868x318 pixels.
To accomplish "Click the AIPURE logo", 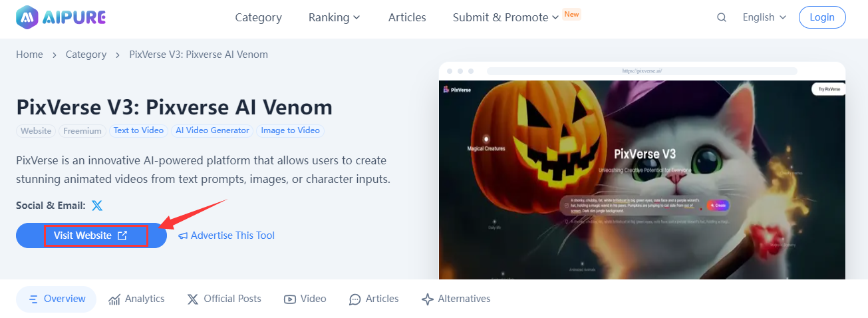I will coord(61,17).
